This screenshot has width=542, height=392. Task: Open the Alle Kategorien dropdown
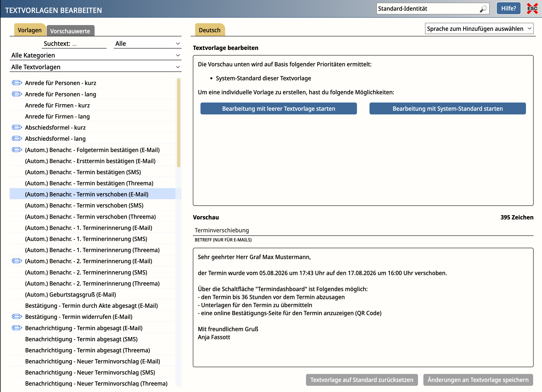click(x=96, y=55)
